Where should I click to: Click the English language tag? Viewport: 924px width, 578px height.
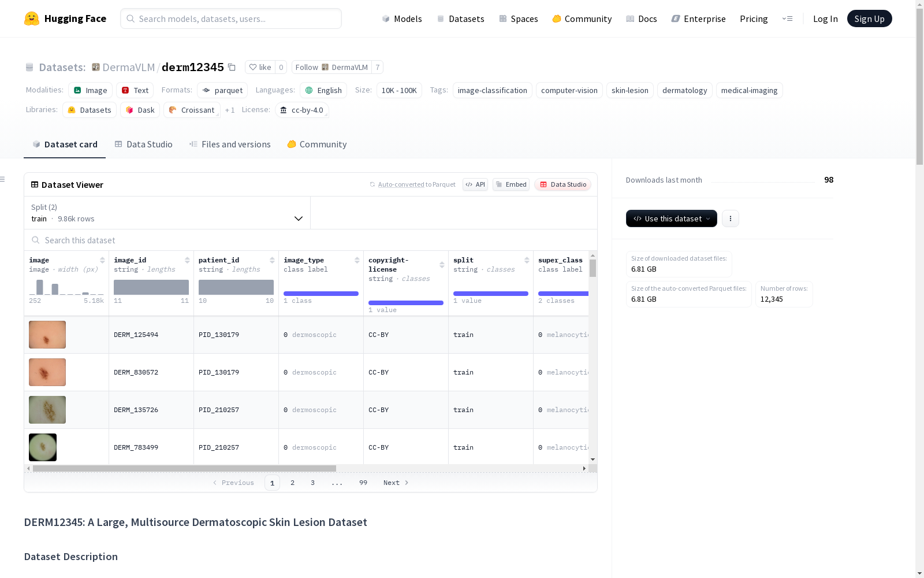[x=323, y=90]
